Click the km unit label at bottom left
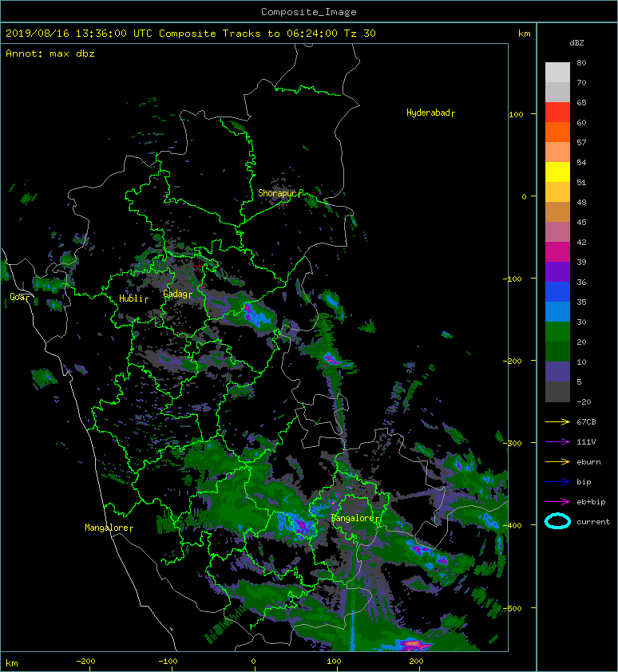618x672 pixels. click(x=12, y=663)
